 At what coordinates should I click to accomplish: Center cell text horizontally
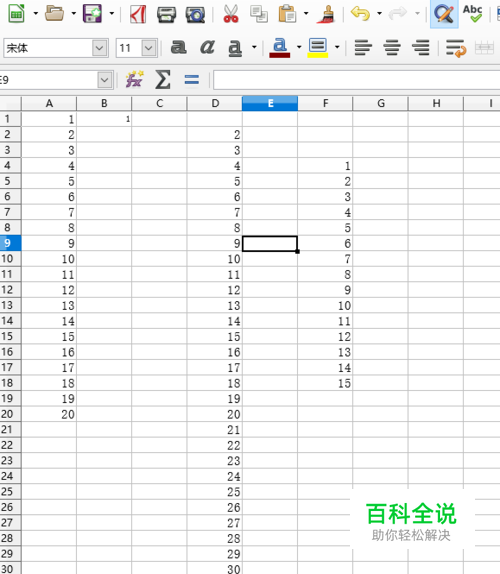point(392,48)
